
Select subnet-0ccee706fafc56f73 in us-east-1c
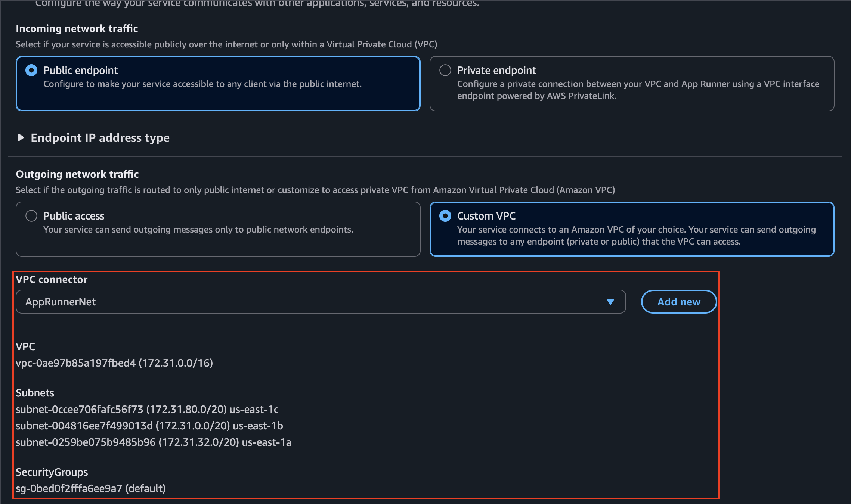point(147,409)
